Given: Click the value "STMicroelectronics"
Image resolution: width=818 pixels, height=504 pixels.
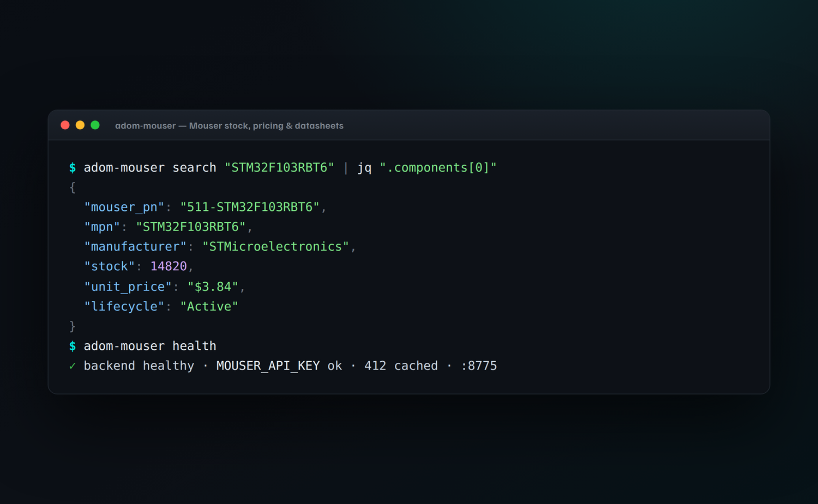Looking at the screenshot, I should (x=275, y=247).
